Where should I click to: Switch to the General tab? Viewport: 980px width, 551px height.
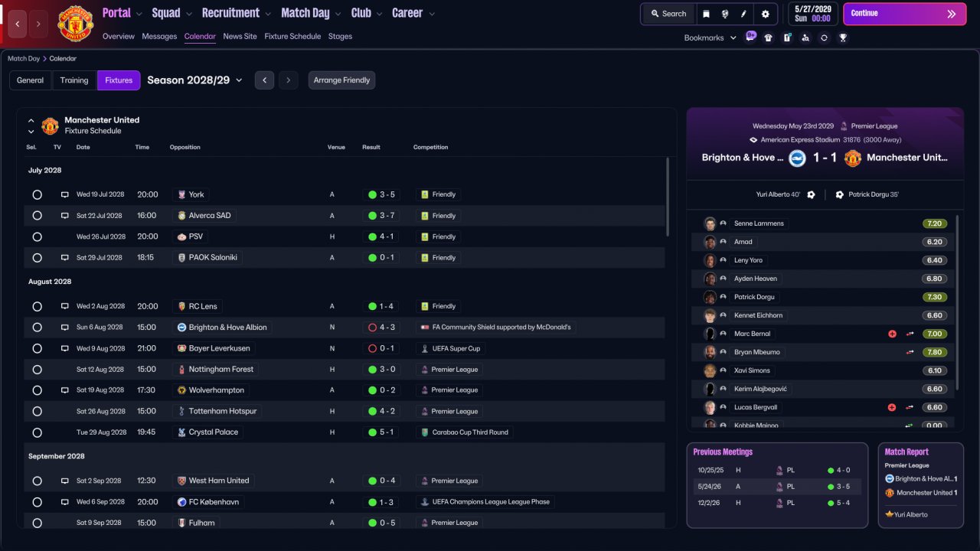(x=31, y=80)
